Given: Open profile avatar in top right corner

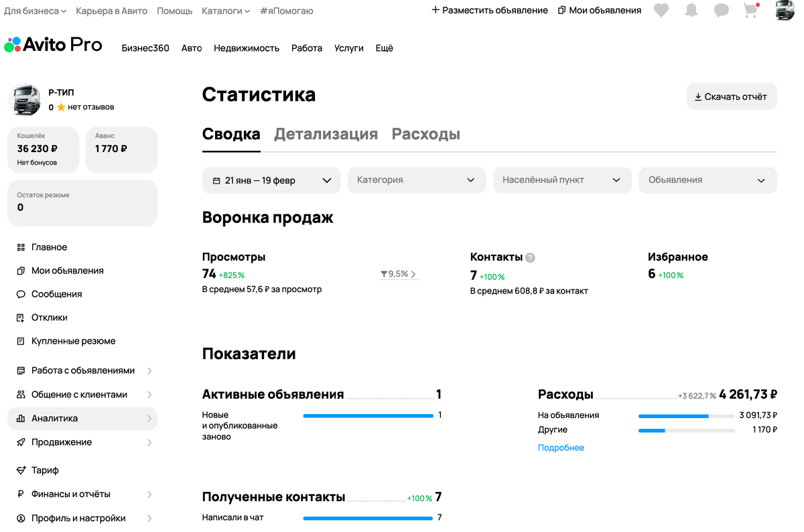Looking at the screenshot, I should (785, 11).
